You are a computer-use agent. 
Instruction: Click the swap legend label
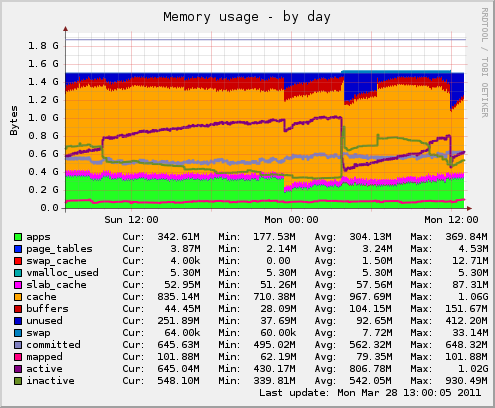pos(38,333)
